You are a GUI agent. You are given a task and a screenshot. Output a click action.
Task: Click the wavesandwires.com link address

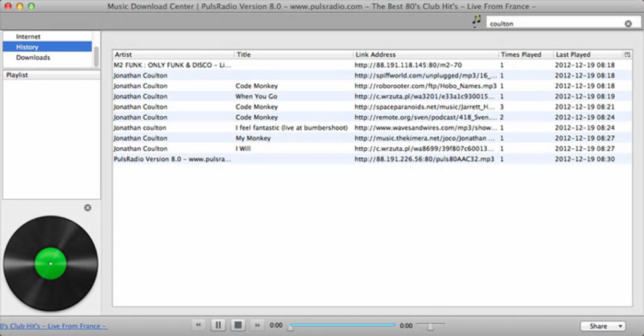[x=426, y=128]
